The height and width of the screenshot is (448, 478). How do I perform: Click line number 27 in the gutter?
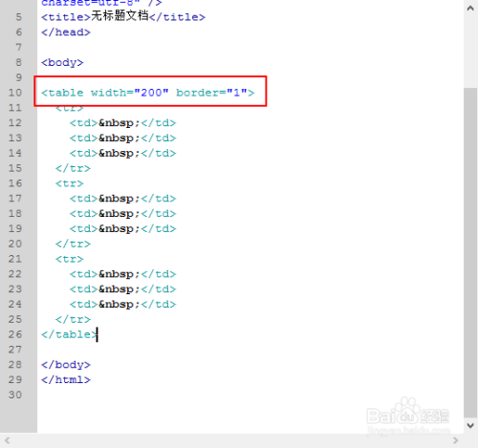pos(15,350)
